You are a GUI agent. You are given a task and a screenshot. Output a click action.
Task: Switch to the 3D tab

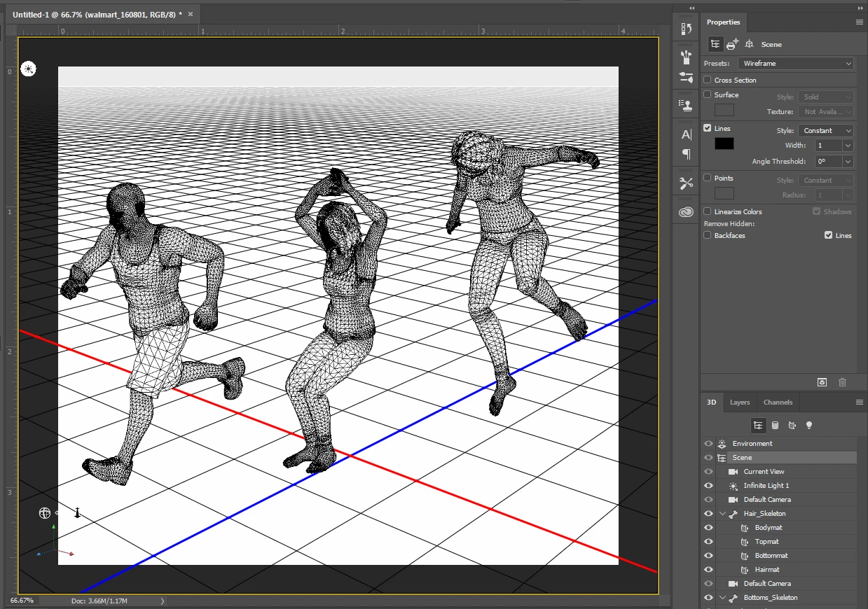pos(711,402)
